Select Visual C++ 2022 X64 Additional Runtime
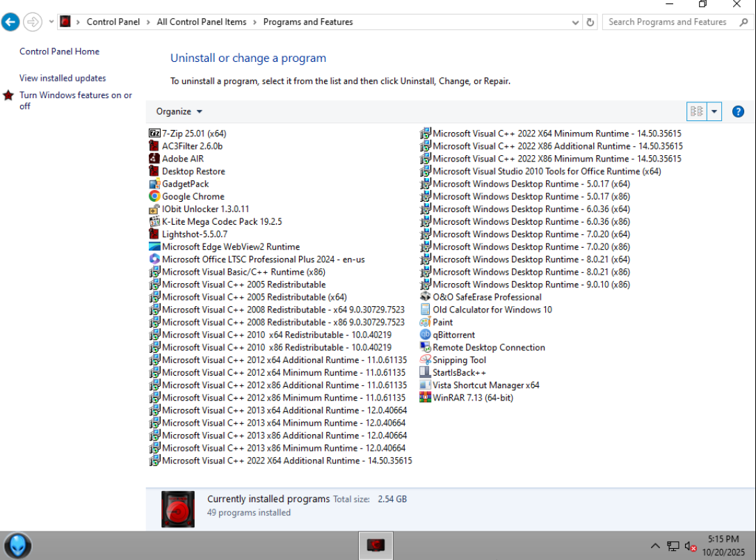Image resolution: width=756 pixels, height=560 pixels. 281,460
